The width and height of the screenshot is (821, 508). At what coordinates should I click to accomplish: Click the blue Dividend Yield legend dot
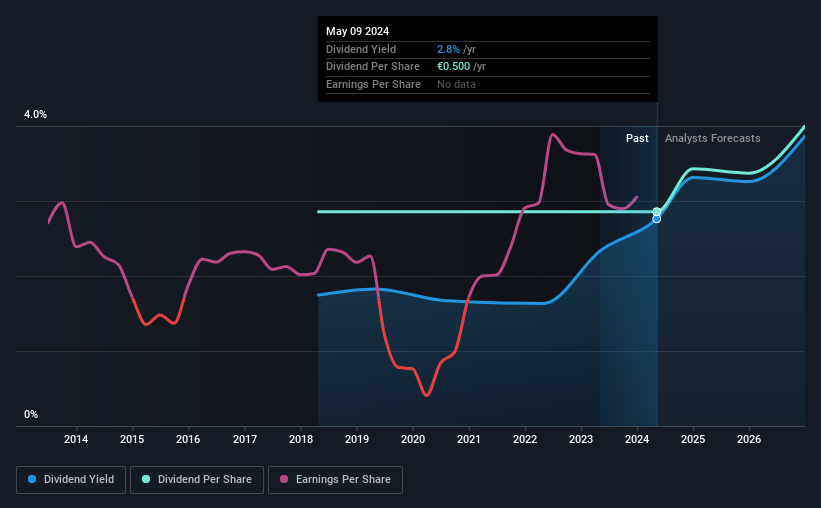click(32, 479)
